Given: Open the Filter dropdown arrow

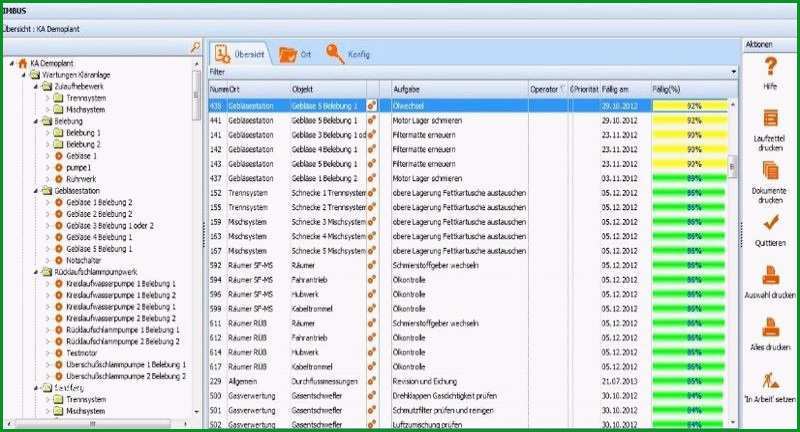Looking at the screenshot, I should [734, 72].
